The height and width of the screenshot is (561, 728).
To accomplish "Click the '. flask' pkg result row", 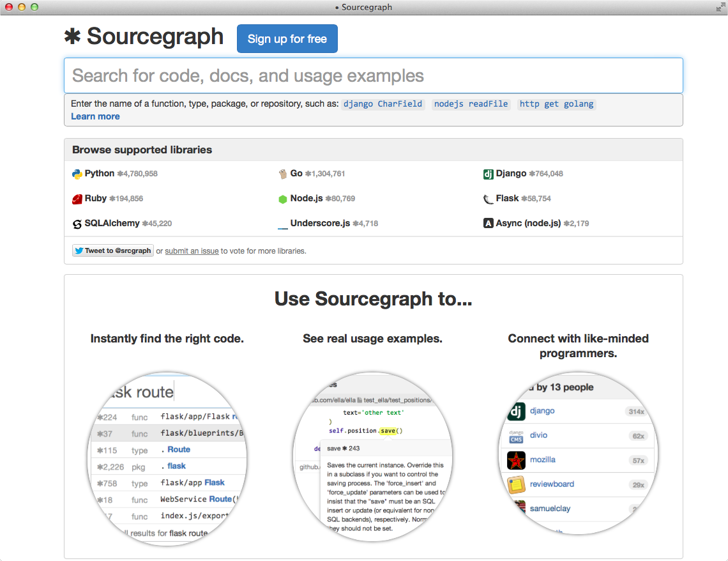I will click(168, 466).
